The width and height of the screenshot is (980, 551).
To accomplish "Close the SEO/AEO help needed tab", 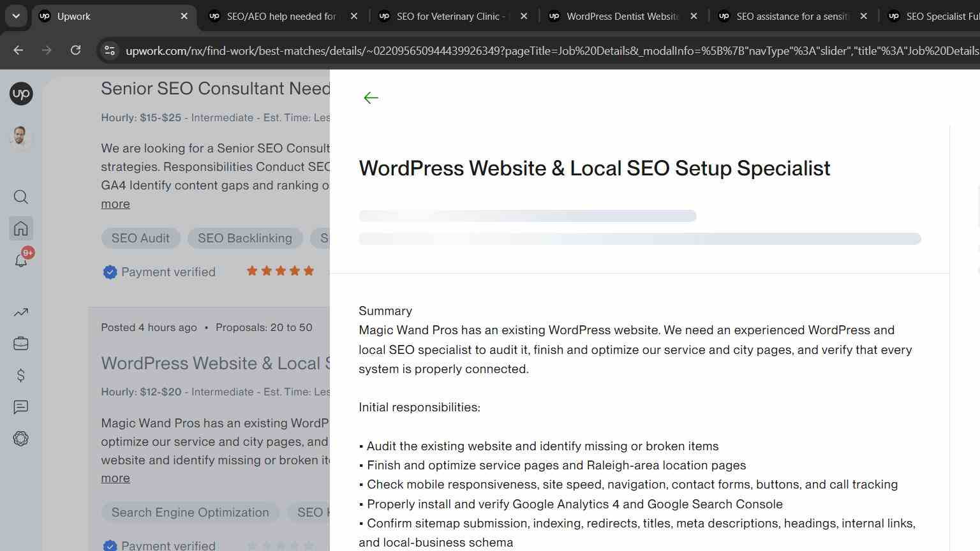I will coord(354,16).
